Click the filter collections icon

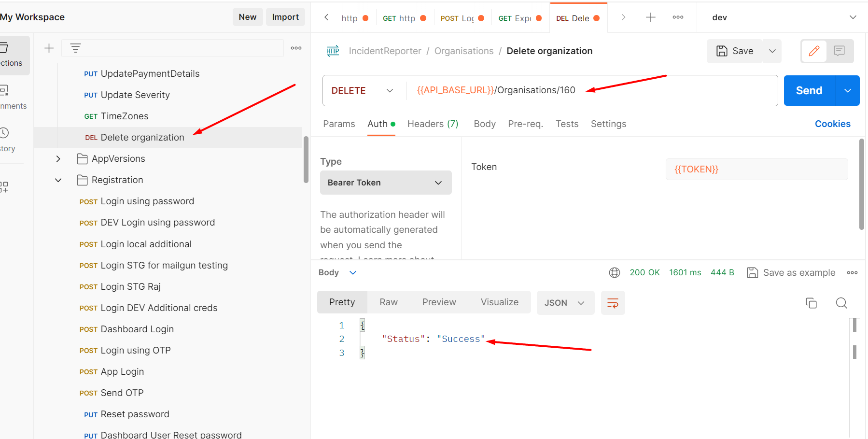point(75,48)
